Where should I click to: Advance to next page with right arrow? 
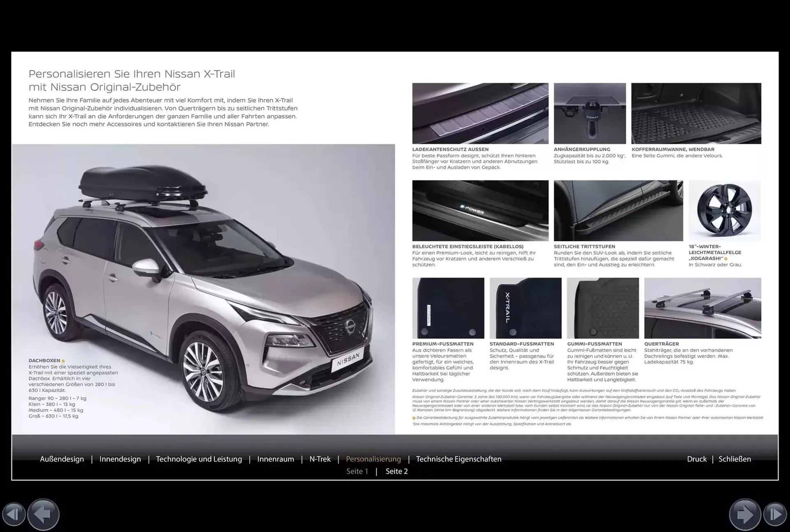[x=745, y=514]
